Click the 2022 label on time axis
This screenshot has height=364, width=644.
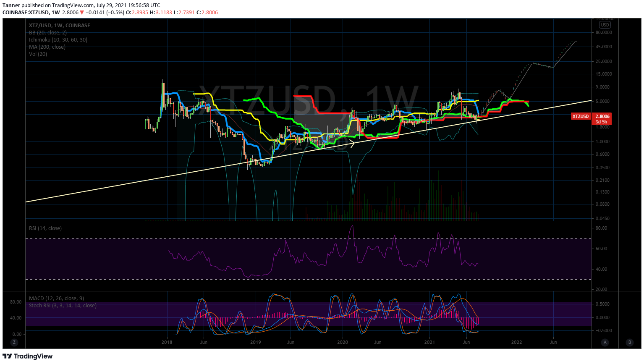pos(516,342)
